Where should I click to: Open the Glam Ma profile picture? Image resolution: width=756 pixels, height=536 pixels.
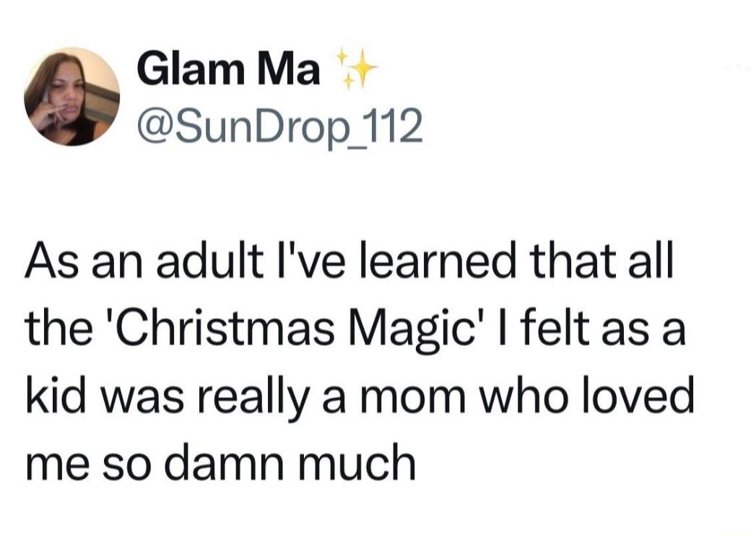pos(71,97)
